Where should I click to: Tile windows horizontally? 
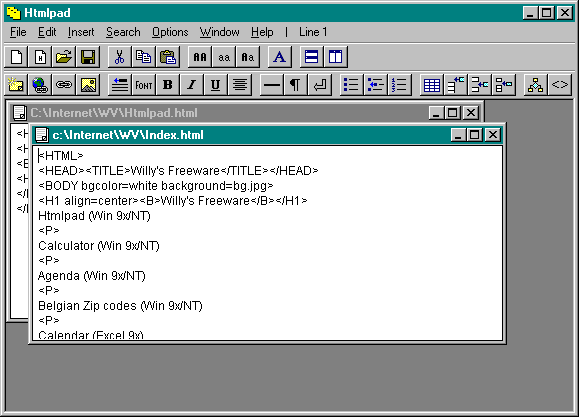point(312,57)
